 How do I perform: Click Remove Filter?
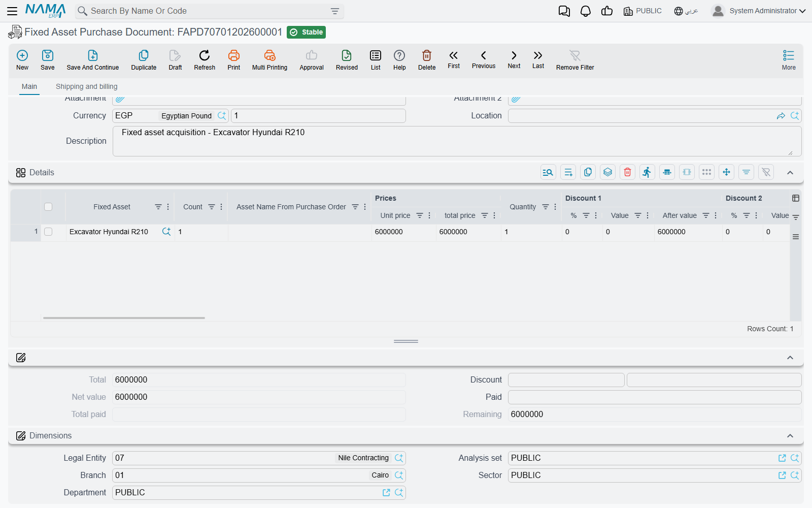click(575, 60)
